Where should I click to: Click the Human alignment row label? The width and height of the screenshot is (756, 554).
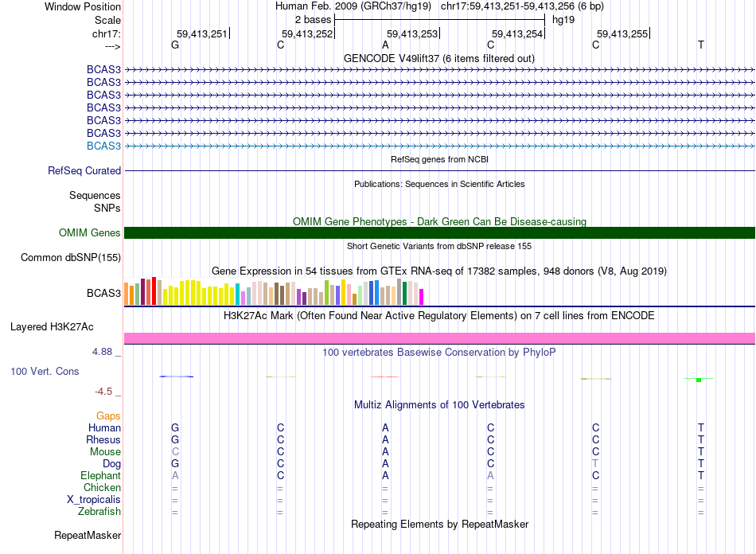point(104,427)
